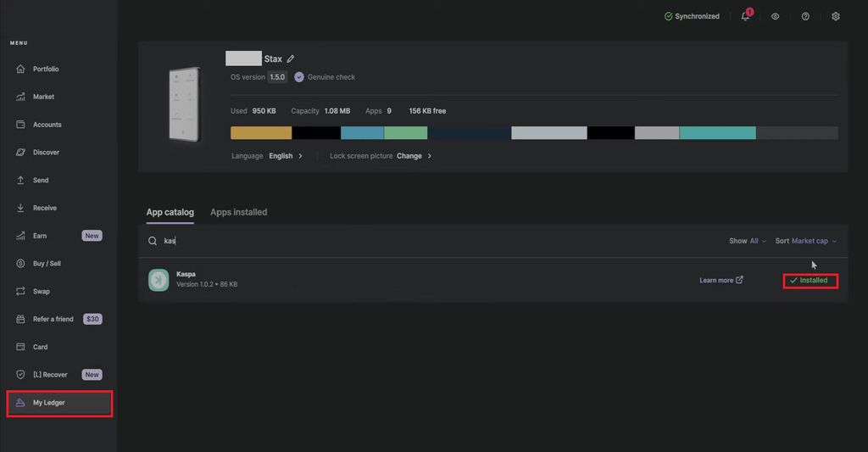Switch to App catalog tab
This screenshot has height=452, width=868.
click(x=170, y=212)
